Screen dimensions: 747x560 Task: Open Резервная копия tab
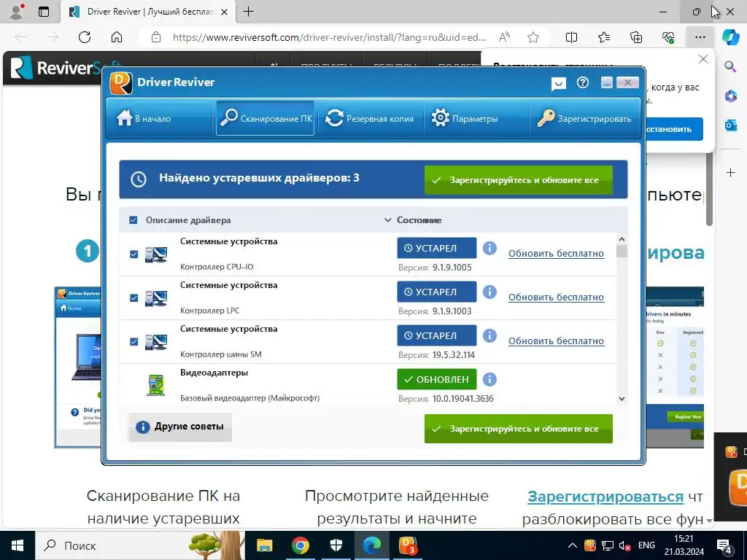369,118
